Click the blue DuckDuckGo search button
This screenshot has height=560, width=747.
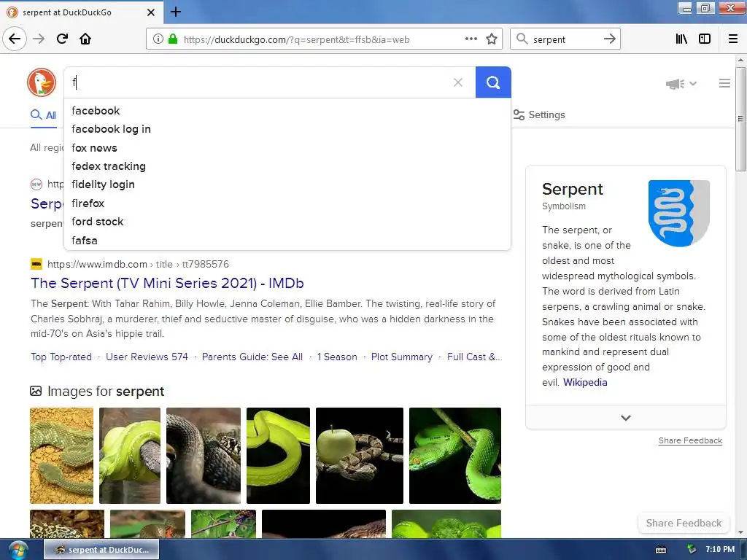click(493, 82)
